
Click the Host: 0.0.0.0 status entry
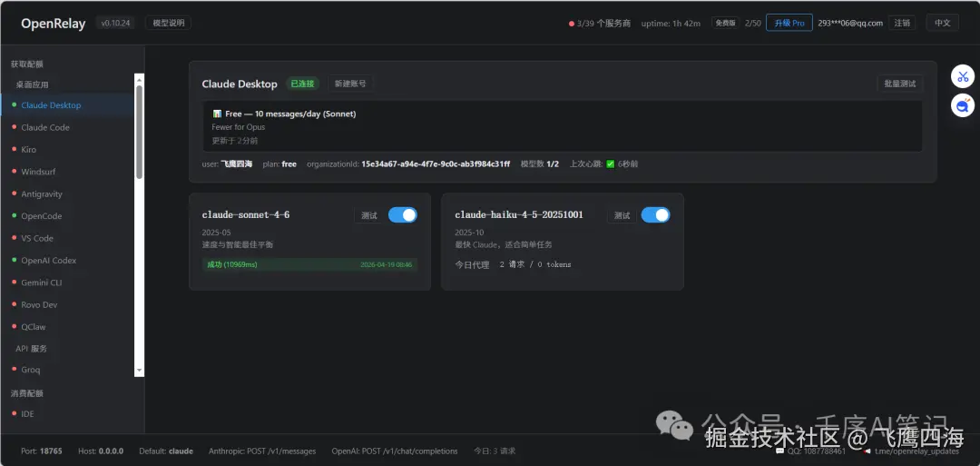[x=101, y=451]
